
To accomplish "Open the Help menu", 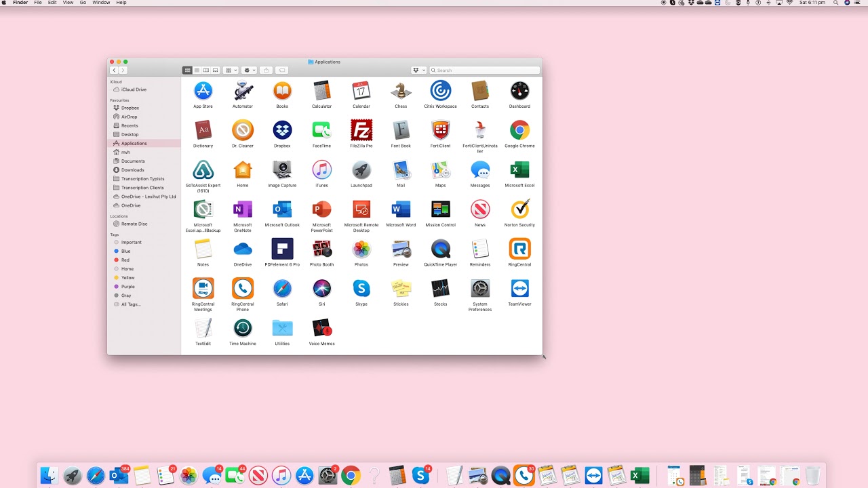I will (x=121, y=3).
